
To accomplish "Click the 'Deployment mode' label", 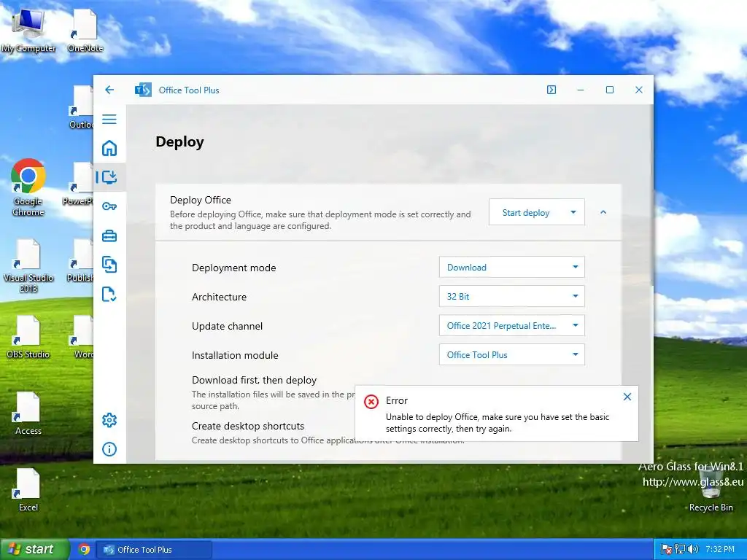I will pyautogui.click(x=234, y=268).
